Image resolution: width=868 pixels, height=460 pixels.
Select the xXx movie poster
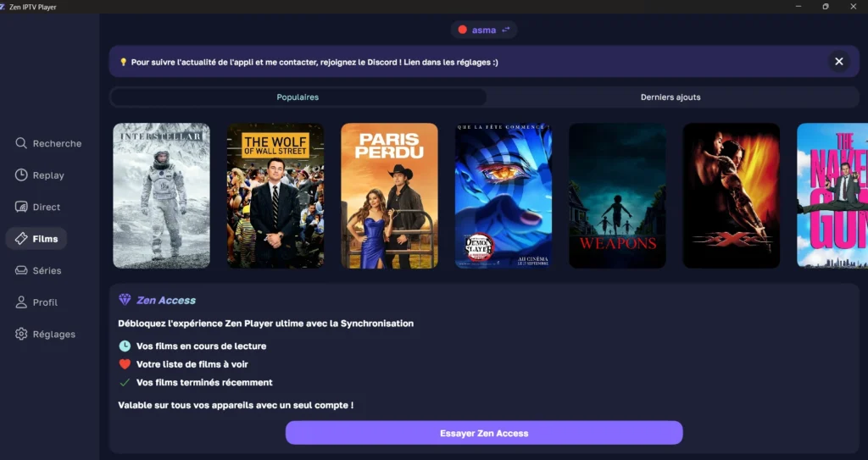click(731, 196)
